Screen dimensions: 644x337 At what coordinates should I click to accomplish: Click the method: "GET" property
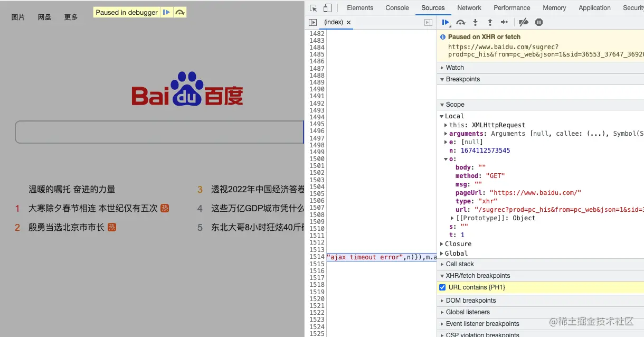tap(480, 176)
